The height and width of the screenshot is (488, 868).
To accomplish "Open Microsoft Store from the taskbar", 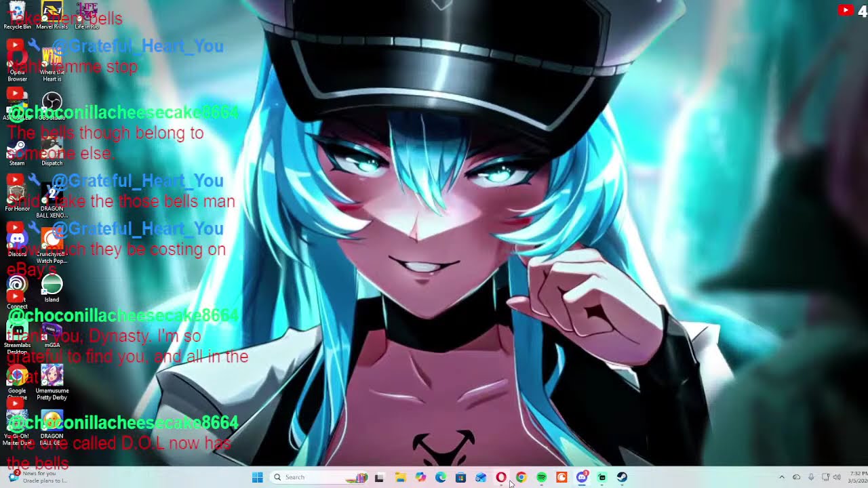I will click(x=460, y=477).
